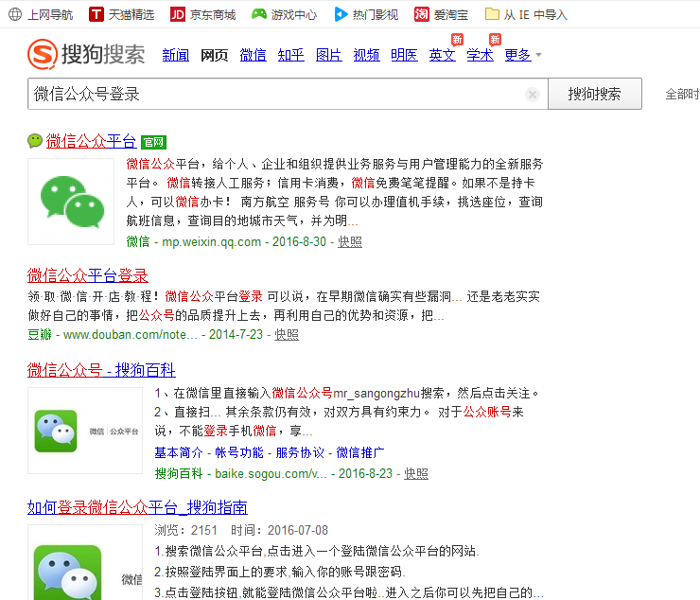
Task: Open 如何登录微信公众平台_搜狗指南 result link
Action: pos(137,507)
